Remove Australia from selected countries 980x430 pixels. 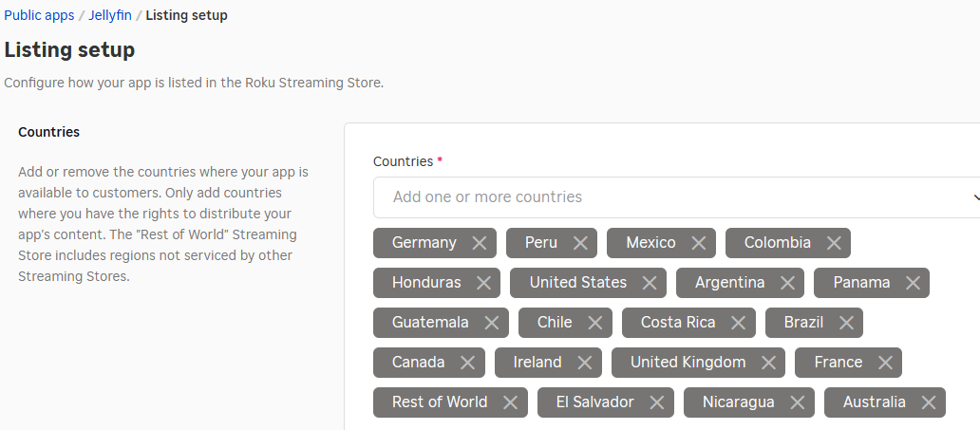(928, 402)
